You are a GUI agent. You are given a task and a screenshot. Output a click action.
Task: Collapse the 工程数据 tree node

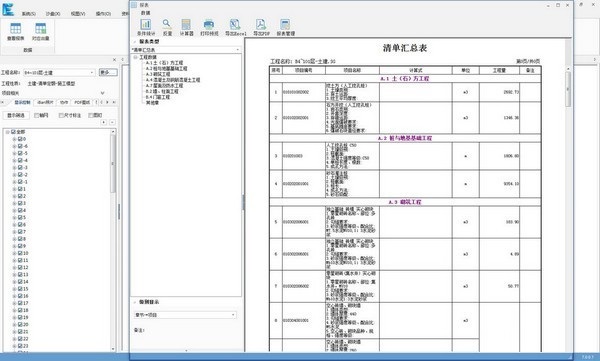tap(135, 57)
